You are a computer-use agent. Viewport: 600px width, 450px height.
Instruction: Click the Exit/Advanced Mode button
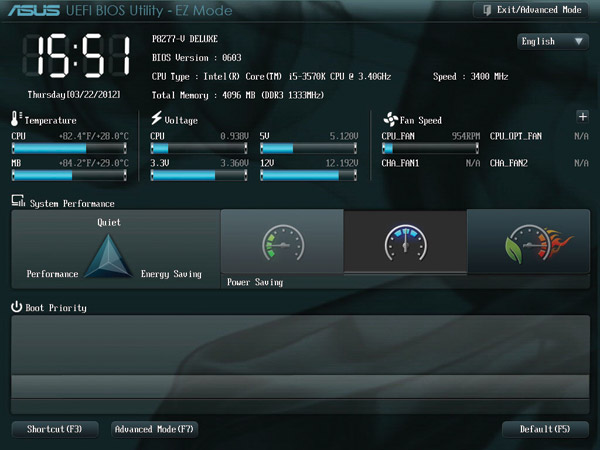coord(531,10)
